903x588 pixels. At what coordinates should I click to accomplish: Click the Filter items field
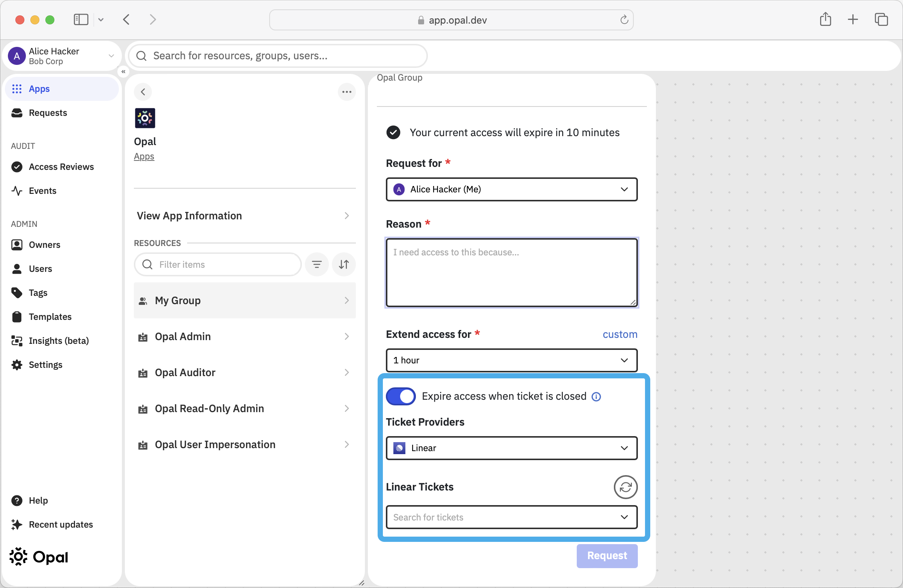pos(217,264)
